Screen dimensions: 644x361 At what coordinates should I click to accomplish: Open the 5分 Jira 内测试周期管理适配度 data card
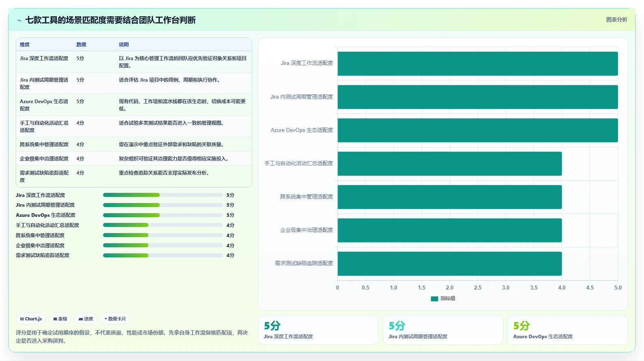coord(443,330)
